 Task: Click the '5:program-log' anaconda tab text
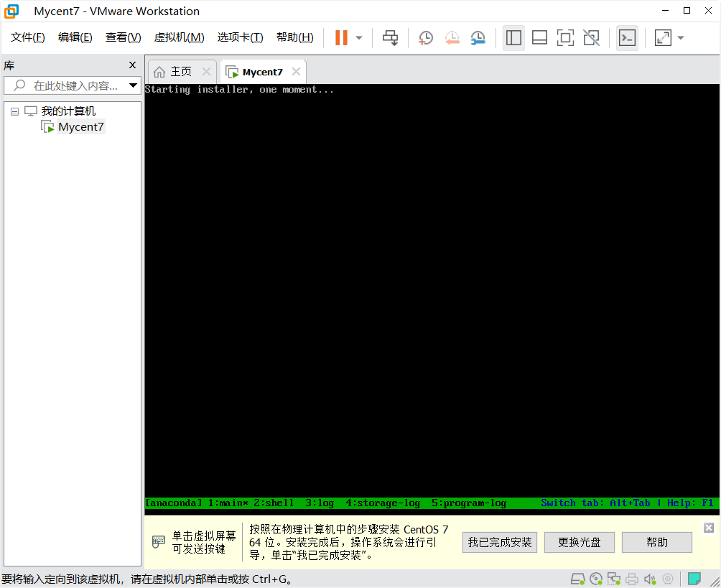[469, 503]
